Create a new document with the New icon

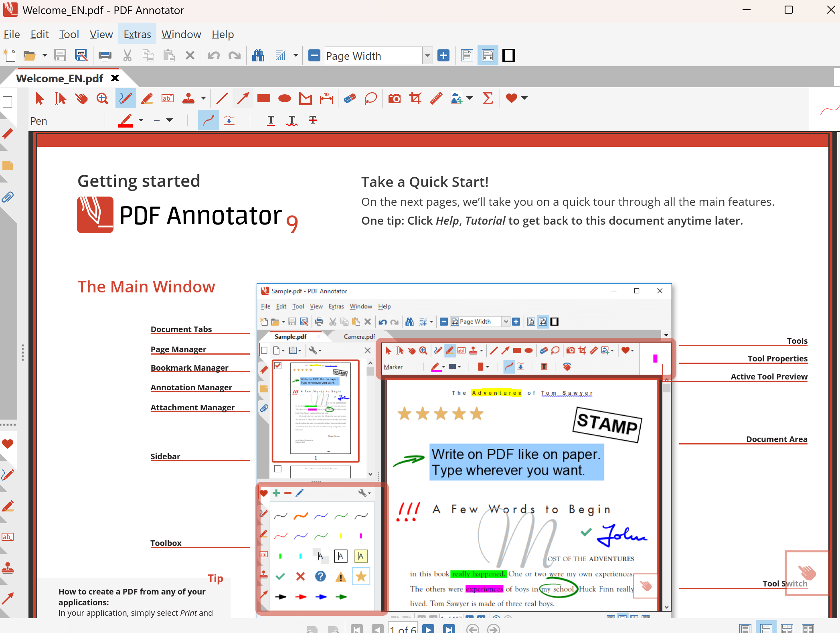9,55
